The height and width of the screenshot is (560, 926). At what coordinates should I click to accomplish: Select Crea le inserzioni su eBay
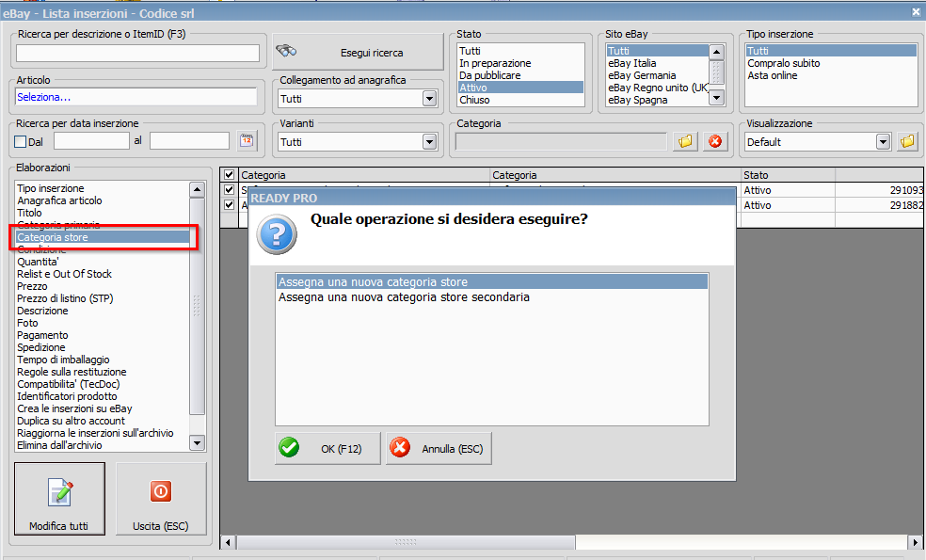(x=103, y=408)
